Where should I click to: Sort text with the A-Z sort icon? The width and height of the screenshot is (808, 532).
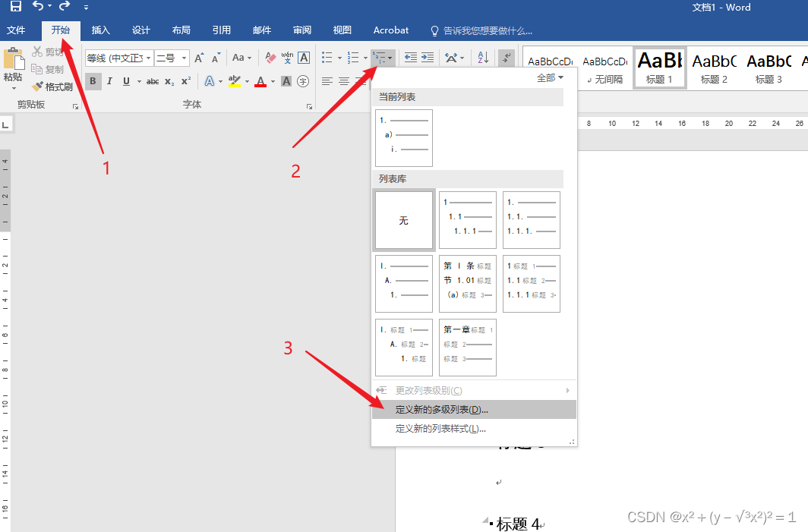coord(483,58)
